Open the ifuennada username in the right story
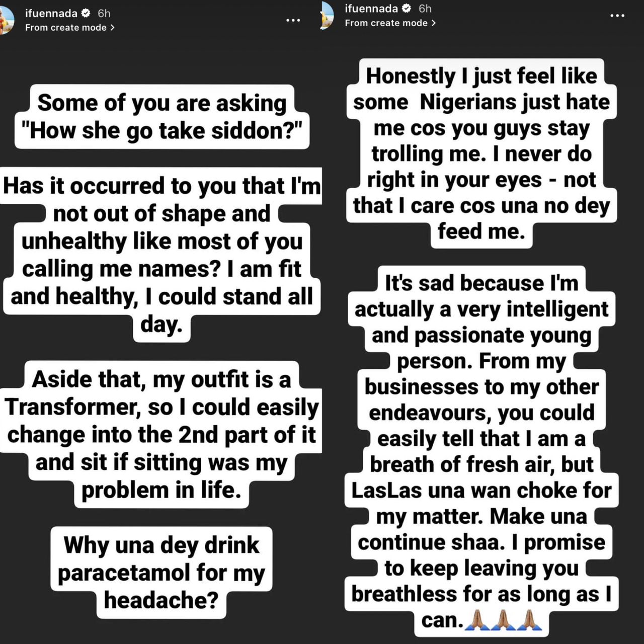 (x=371, y=9)
